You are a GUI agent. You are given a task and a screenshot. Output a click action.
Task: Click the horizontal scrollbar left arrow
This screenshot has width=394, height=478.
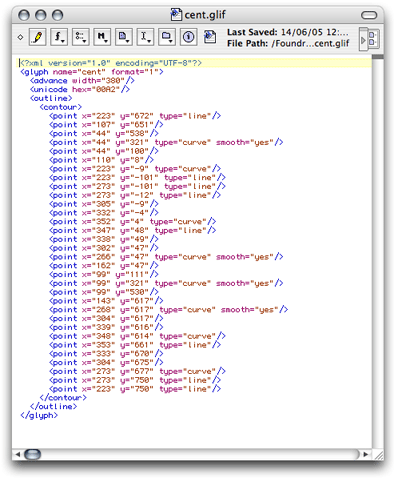(x=18, y=454)
